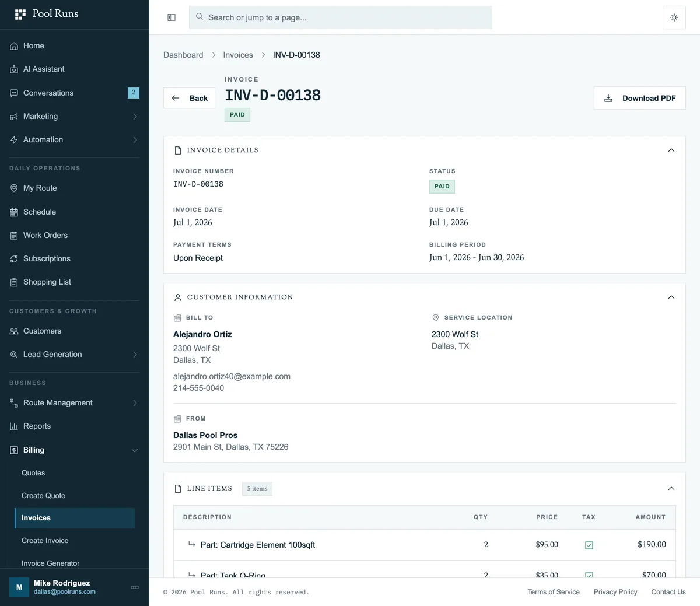Click the Subscriptions refresh icon
The image size is (700, 606).
[14, 259]
